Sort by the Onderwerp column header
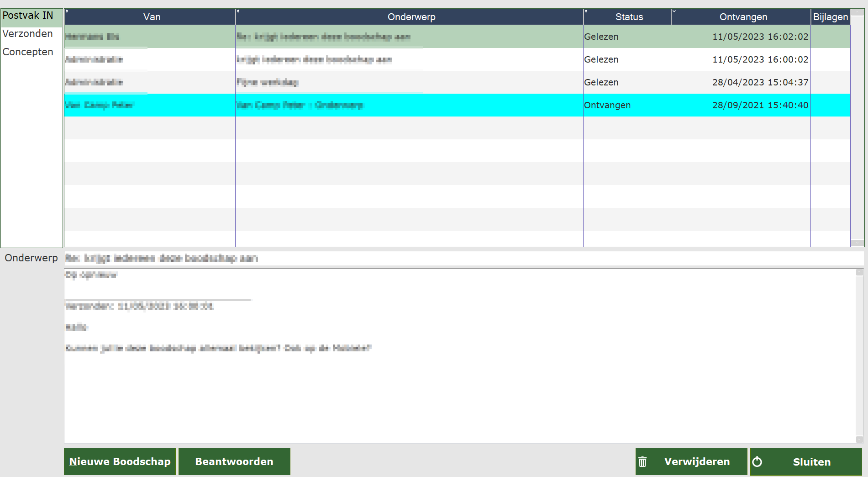The height and width of the screenshot is (477, 868). (x=411, y=17)
